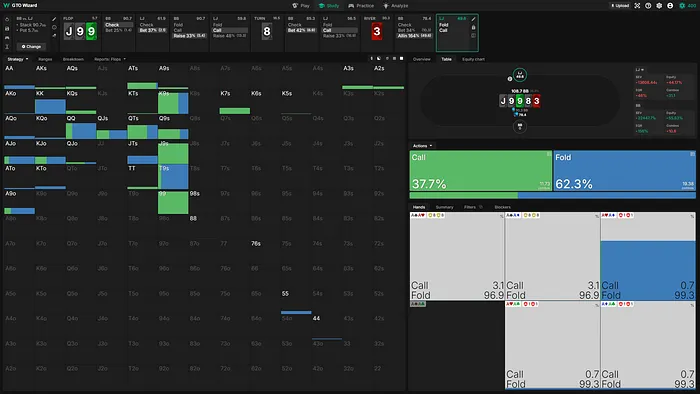
Task: Click the Change button
Action: tap(31, 46)
